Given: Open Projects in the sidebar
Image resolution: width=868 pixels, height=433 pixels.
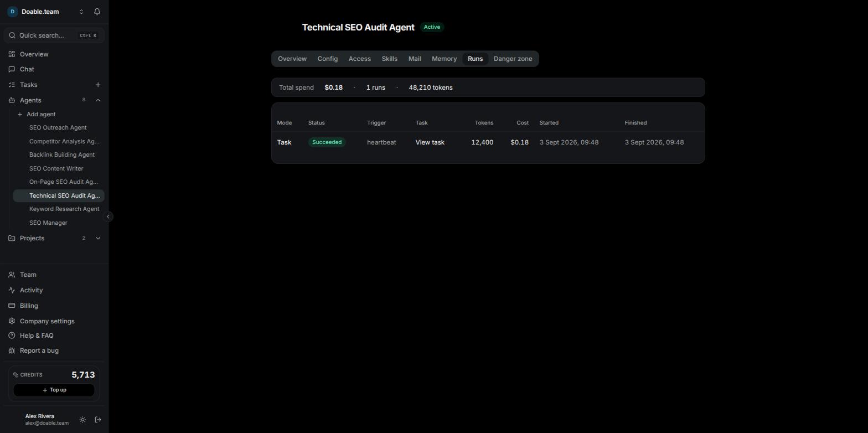Looking at the screenshot, I should (32, 238).
